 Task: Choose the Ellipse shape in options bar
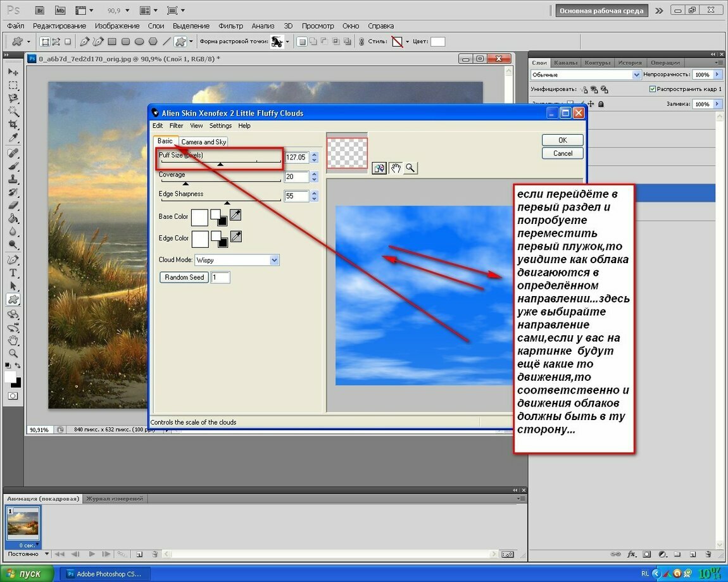tap(139, 42)
